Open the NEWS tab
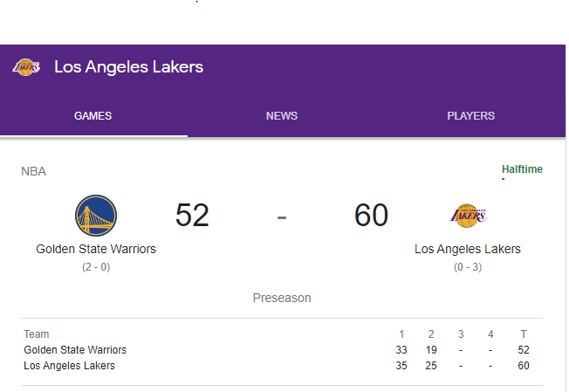Screen dimensions: 569x392 point(282,116)
